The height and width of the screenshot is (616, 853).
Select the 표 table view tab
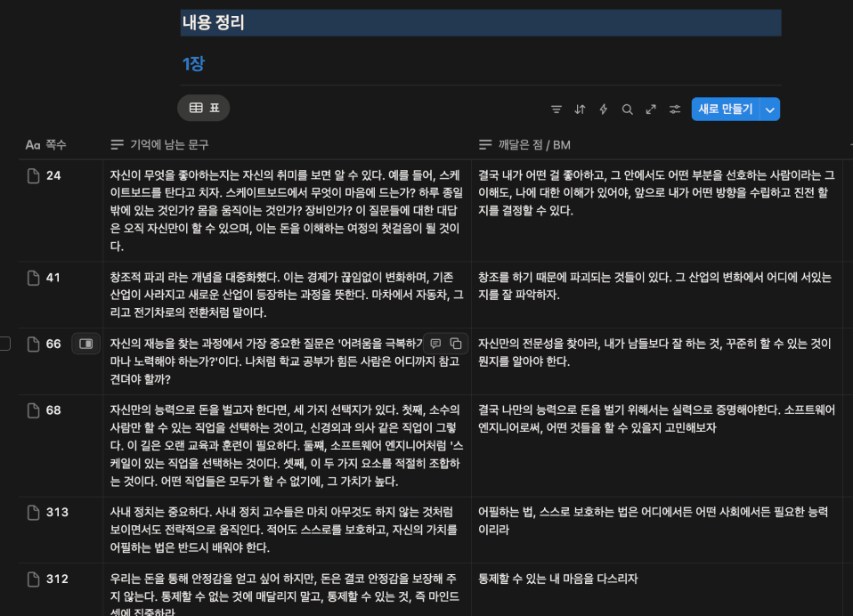click(204, 109)
